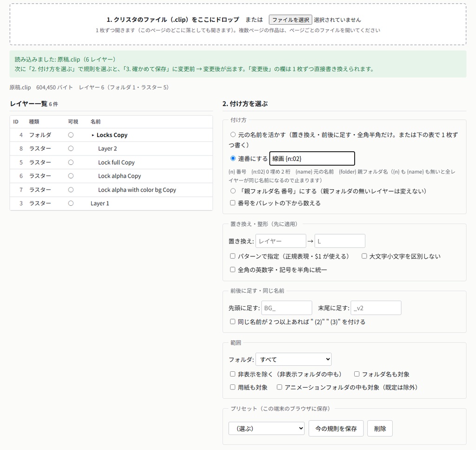Focus the replacement field with L placeholder
Viewport: 476px width, 450px height.
point(340,241)
